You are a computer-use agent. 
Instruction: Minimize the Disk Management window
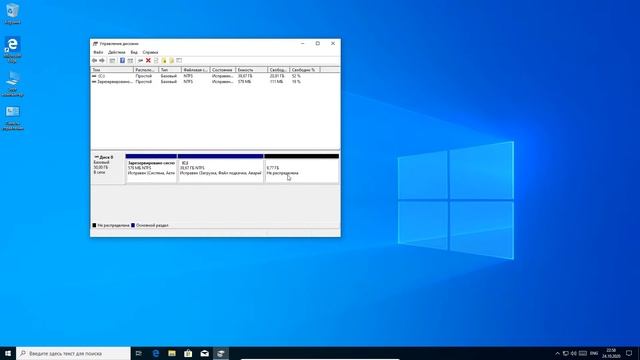click(x=302, y=43)
